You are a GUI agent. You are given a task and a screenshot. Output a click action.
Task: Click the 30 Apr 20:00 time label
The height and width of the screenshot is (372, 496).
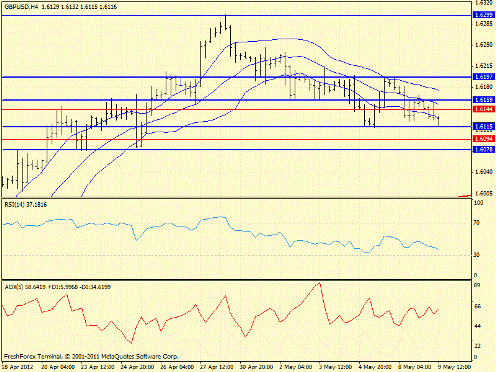pyautogui.click(x=256, y=367)
